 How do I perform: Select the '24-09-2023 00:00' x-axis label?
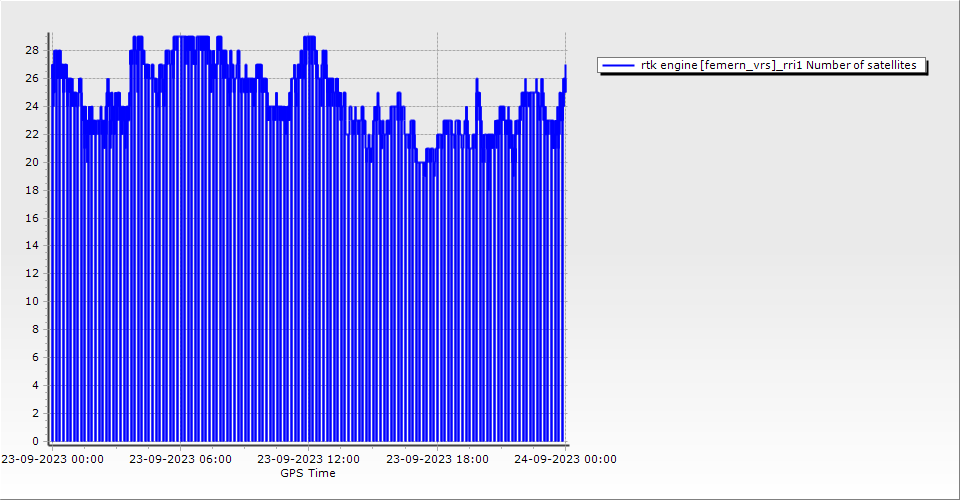(565, 459)
